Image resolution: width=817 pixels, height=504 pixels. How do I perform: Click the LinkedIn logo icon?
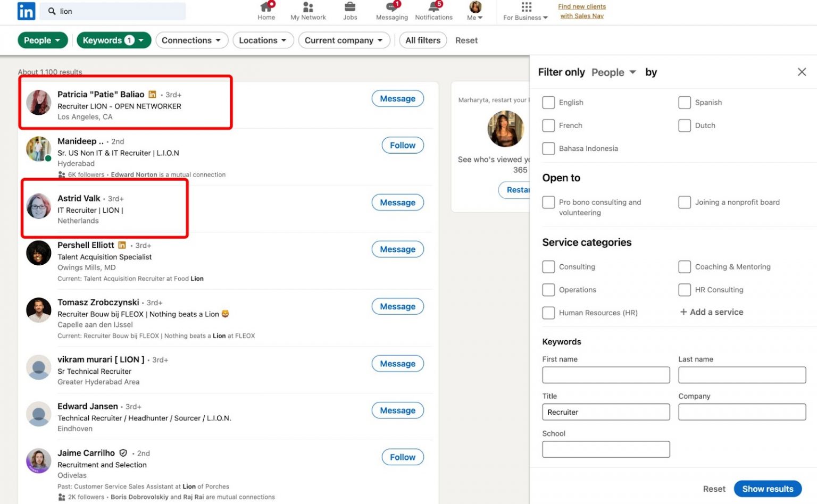pos(26,11)
